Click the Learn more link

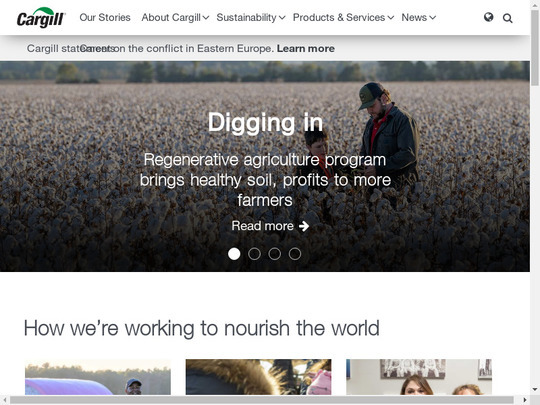(306, 49)
